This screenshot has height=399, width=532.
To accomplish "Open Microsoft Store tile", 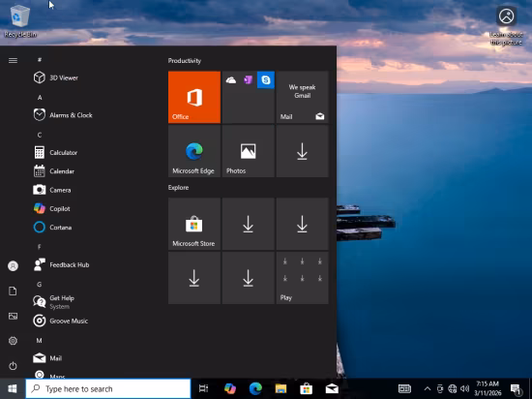I will (194, 224).
